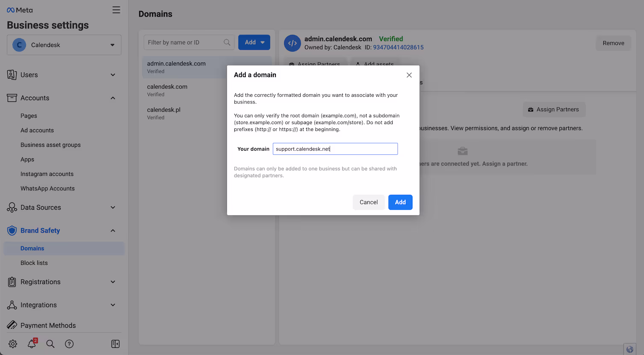This screenshot has height=355, width=644.
Task: Open the help question mark icon
Action: click(x=69, y=344)
